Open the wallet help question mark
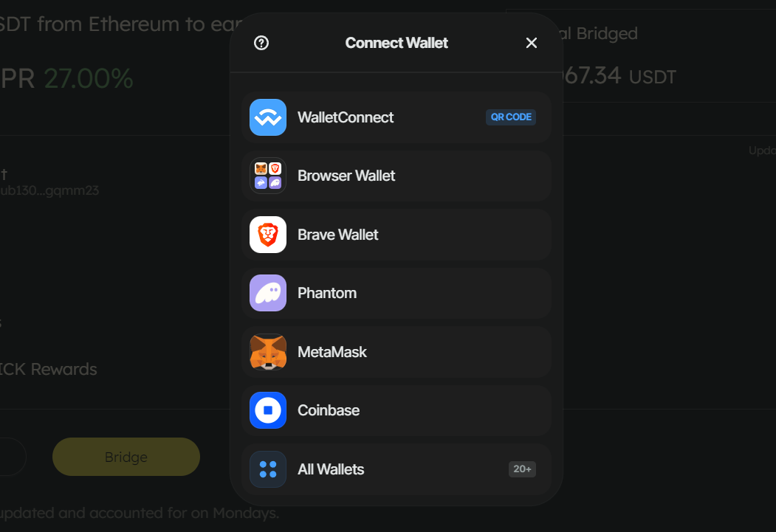 pyautogui.click(x=261, y=43)
